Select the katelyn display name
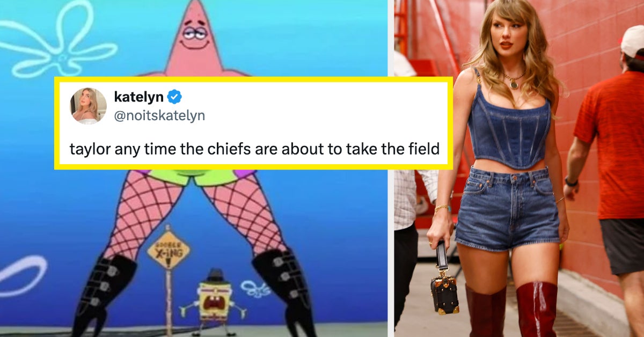Screen dimensions: 644x337 [x=138, y=97]
